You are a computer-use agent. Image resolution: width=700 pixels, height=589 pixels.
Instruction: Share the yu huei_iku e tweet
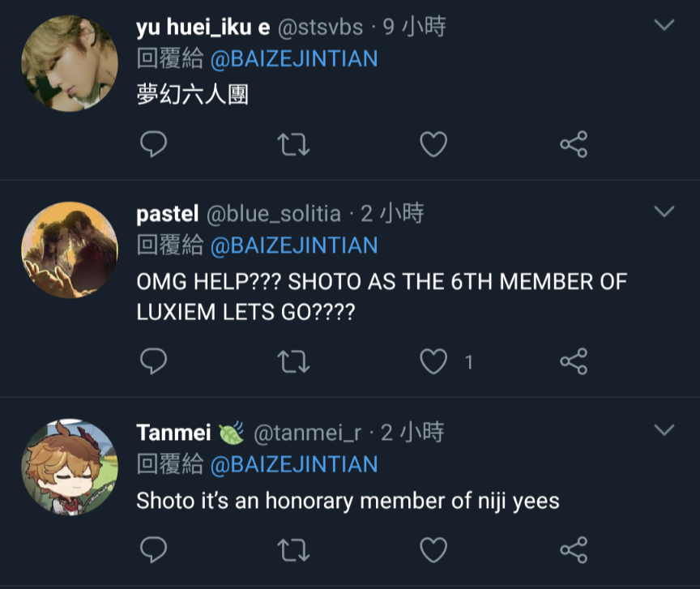(574, 144)
